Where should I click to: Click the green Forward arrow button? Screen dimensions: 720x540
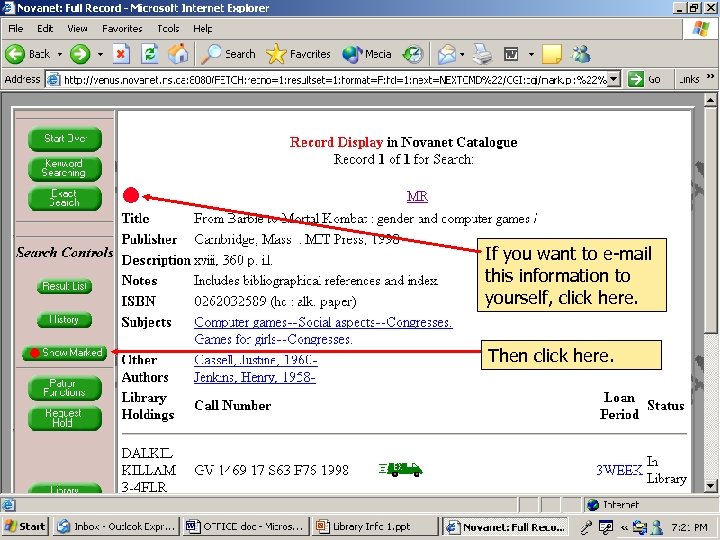[x=80, y=54]
